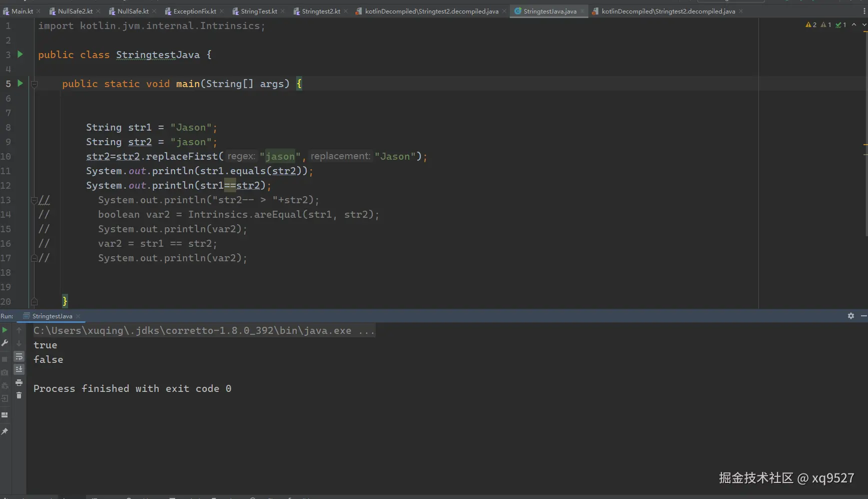Close the ExceptionFix.kt tab
Screen dimensions: 868x499
(222, 11)
